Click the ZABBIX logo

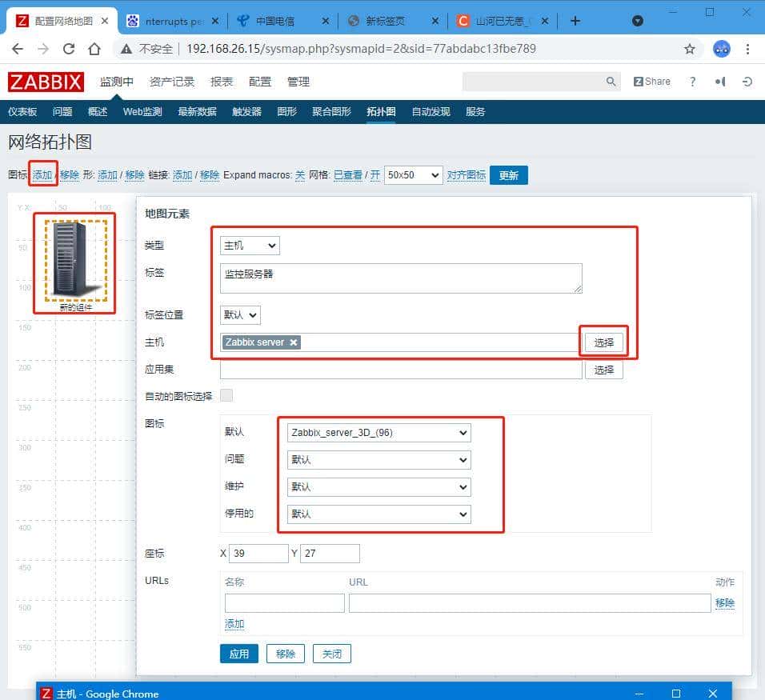tap(45, 81)
